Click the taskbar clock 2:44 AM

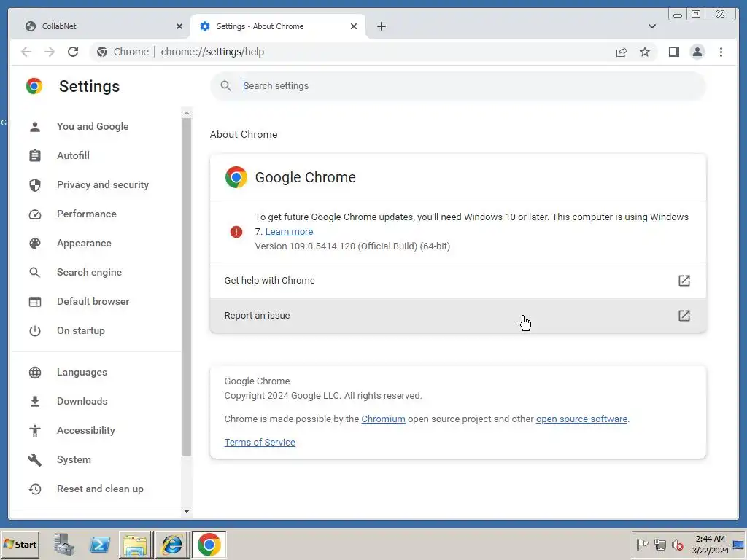coord(711,539)
